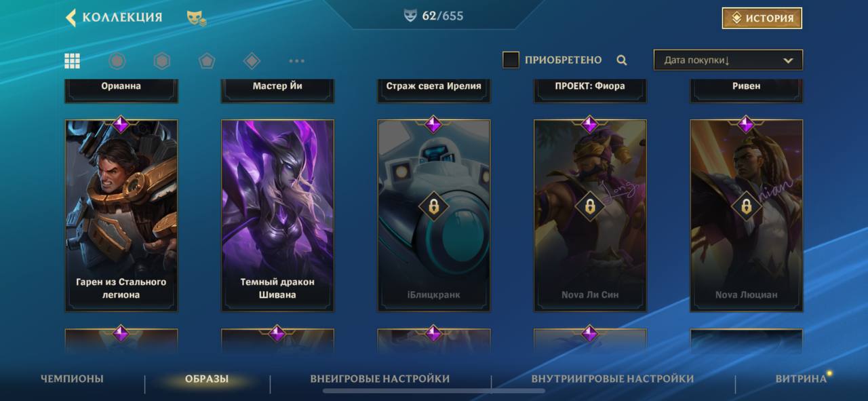Open the Витрина tab

(801, 379)
